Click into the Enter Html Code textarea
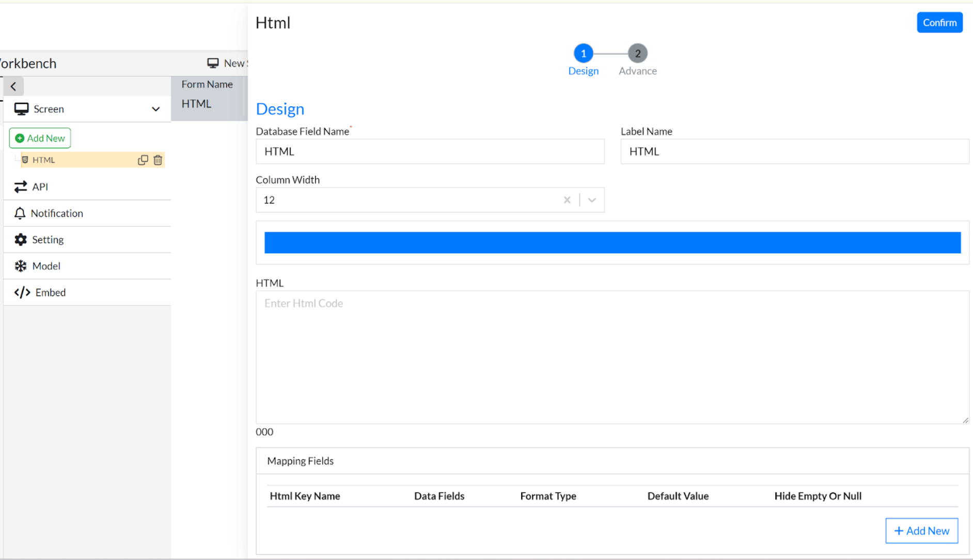The width and height of the screenshot is (973, 560). click(x=612, y=357)
